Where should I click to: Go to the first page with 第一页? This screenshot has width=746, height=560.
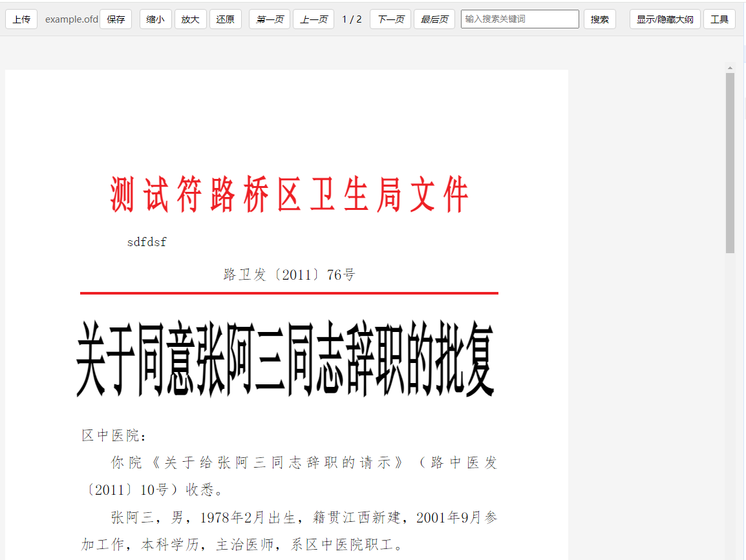click(270, 19)
